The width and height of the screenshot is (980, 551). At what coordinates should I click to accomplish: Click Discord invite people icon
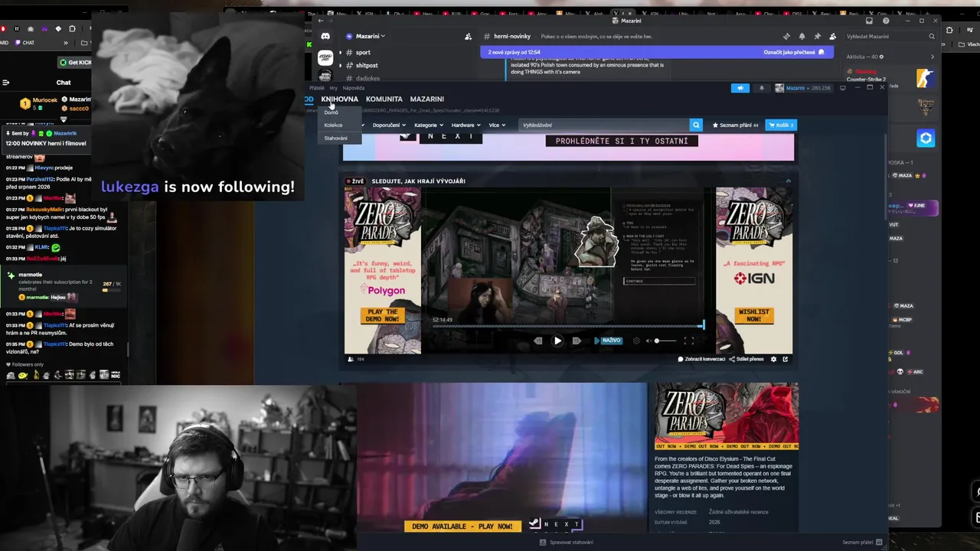pyautogui.click(x=468, y=36)
